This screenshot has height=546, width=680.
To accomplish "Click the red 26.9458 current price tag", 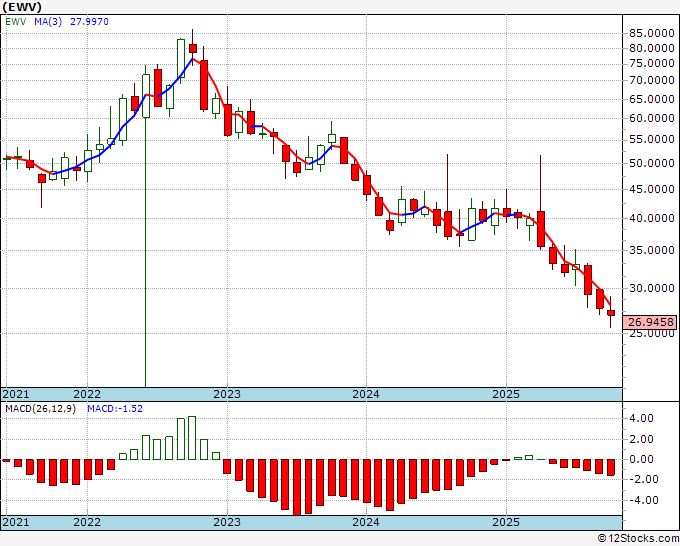I will click(650, 322).
